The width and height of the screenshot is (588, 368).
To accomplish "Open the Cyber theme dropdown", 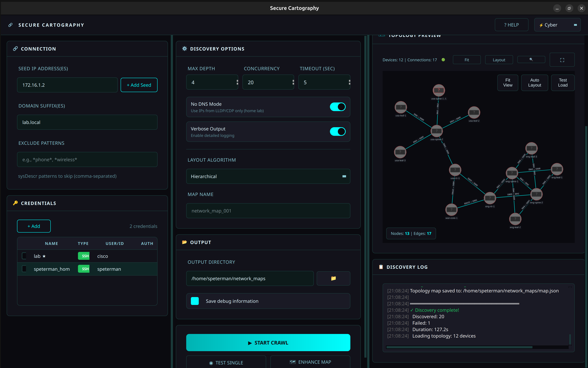I will coord(557,25).
